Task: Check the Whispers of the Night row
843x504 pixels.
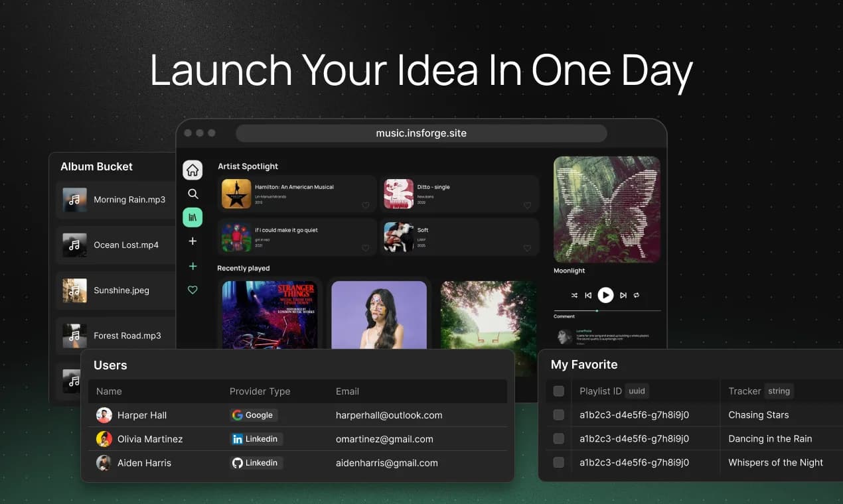Action: (x=558, y=462)
